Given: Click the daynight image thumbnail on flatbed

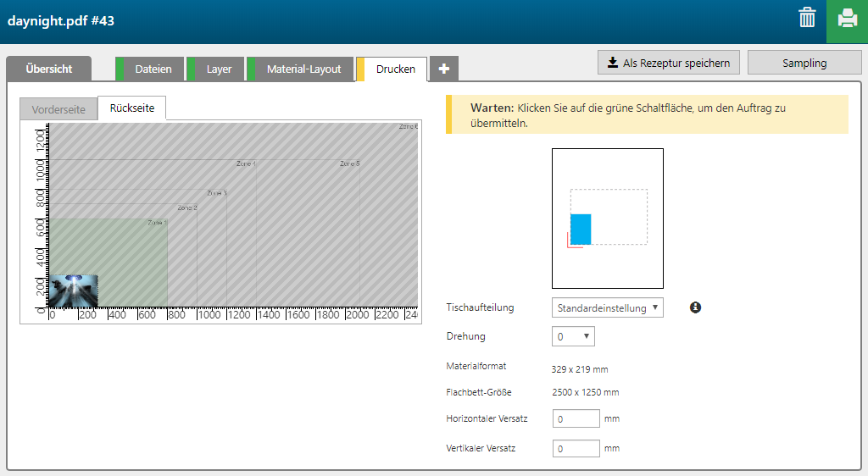Looking at the screenshot, I should click(74, 291).
